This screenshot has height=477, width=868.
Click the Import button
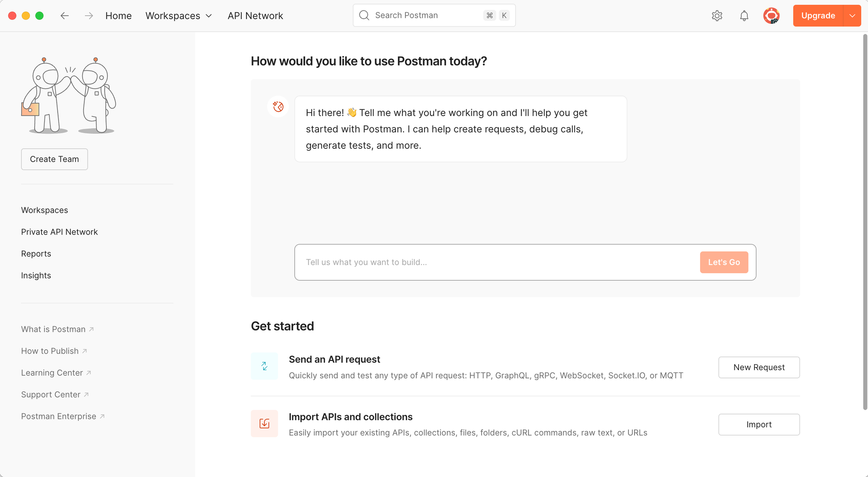759,424
